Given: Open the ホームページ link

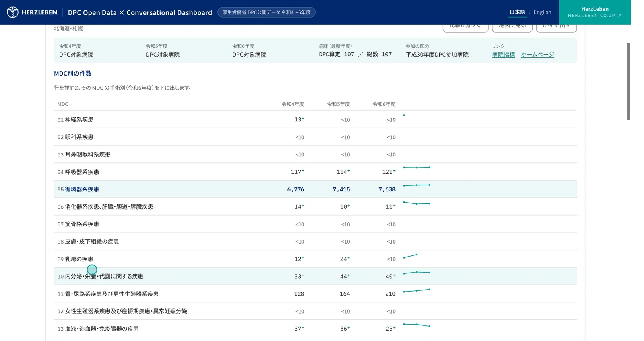Looking at the screenshot, I should click(x=537, y=55).
